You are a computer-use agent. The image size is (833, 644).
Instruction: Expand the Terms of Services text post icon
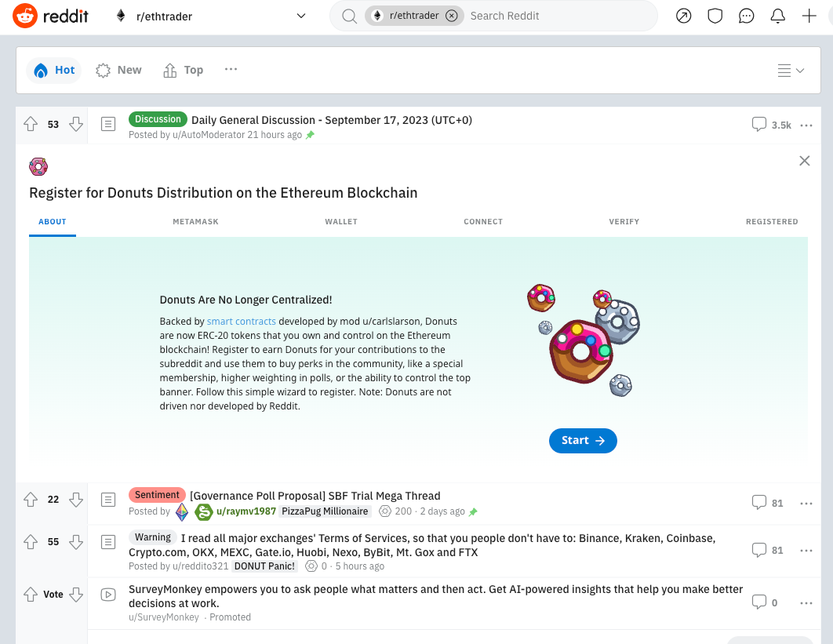108,542
